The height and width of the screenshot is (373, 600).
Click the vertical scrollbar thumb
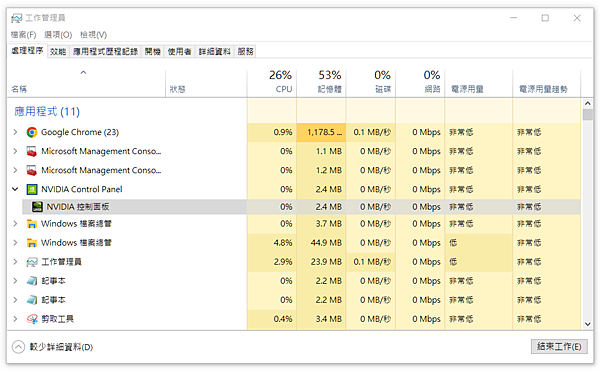[x=587, y=115]
